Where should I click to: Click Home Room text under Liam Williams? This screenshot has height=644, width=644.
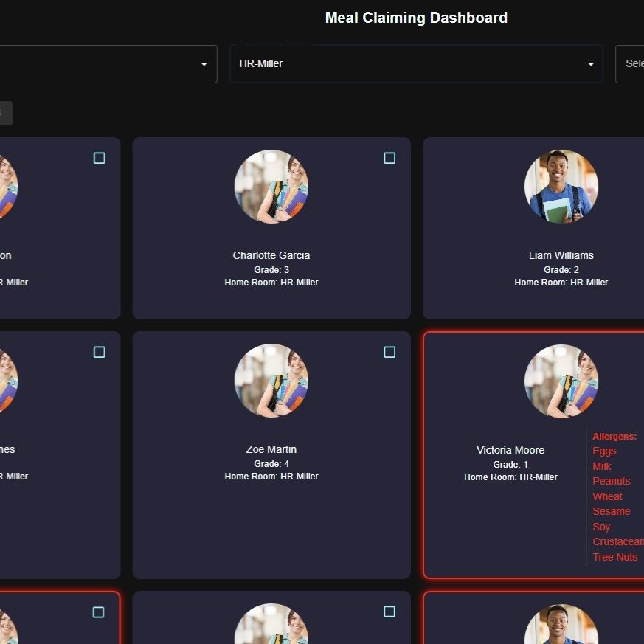(x=561, y=283)
